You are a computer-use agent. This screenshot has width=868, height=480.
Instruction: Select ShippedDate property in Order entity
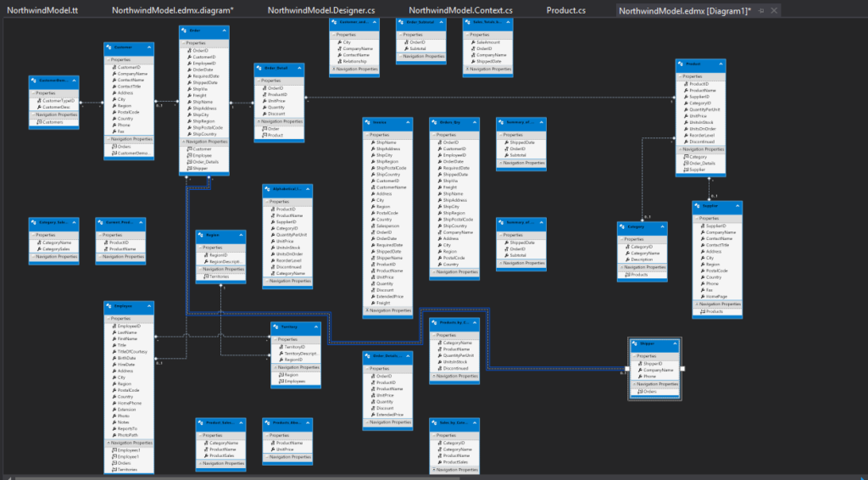[204, 82]
